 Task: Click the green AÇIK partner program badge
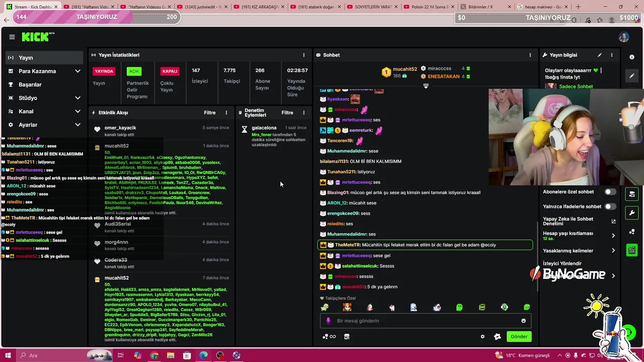(x=134, y=71)
